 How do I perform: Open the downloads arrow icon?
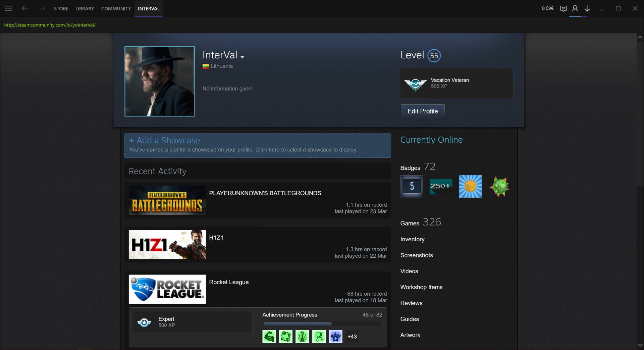[x=587, y=8]
